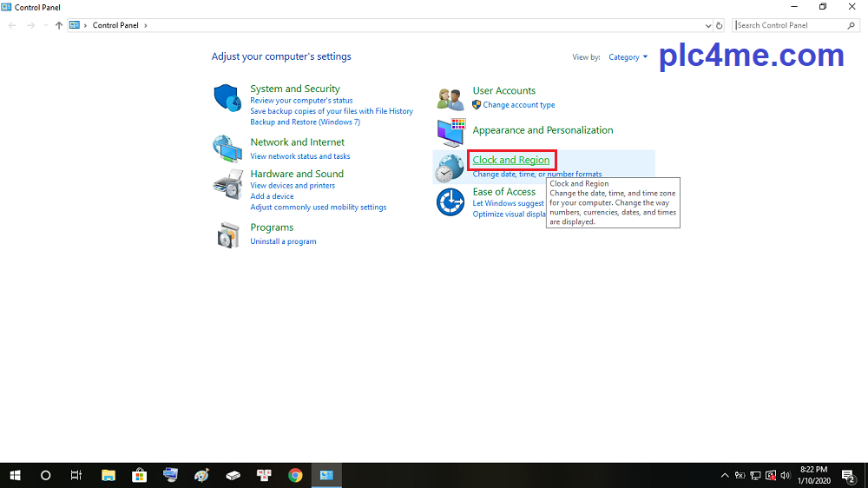The height and width of the screenshot is (488, 868).
Task: Click the User Accounts people icon
Action: point(450,98)
